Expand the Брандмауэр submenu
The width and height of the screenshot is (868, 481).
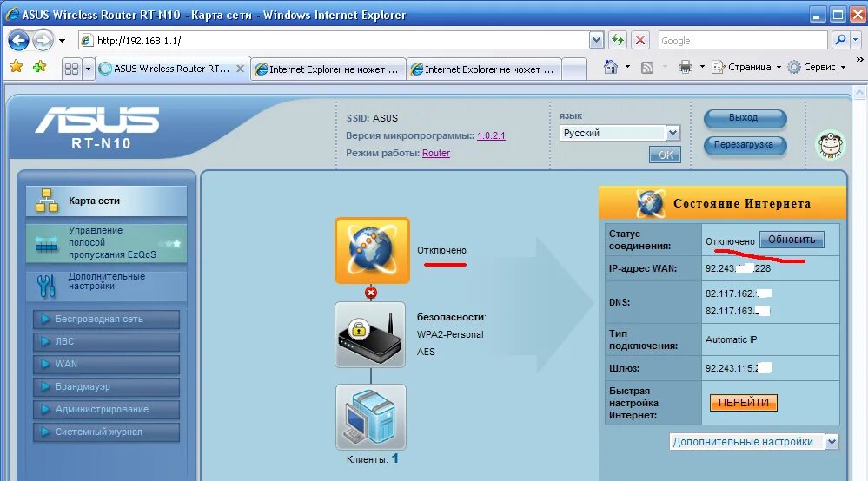click(x=106, y=387)
